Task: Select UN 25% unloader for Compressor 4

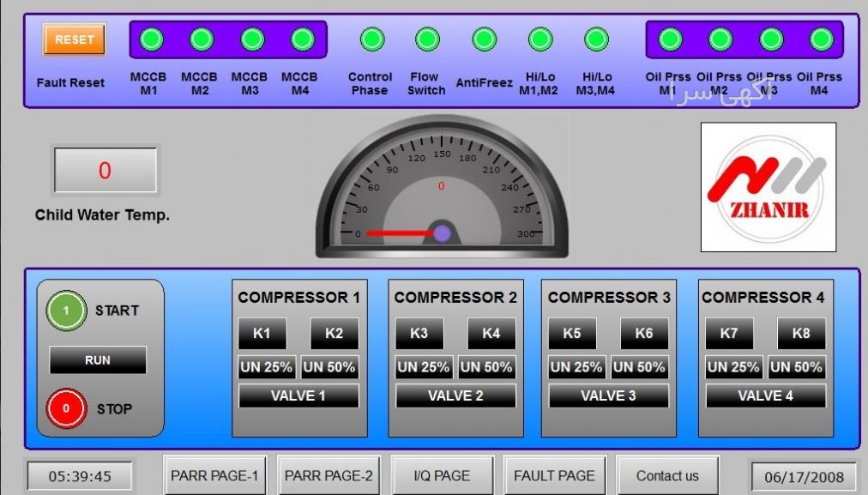Action: pos(734,367)
